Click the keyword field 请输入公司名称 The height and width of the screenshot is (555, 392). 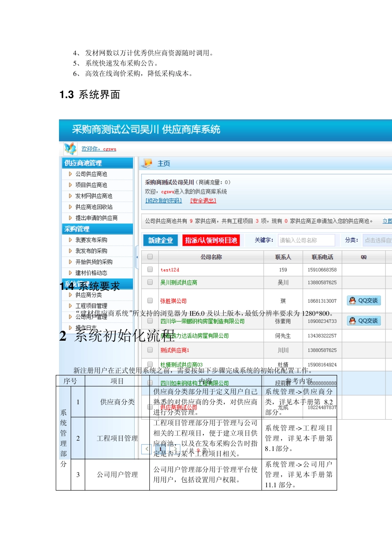pos(307,240)
